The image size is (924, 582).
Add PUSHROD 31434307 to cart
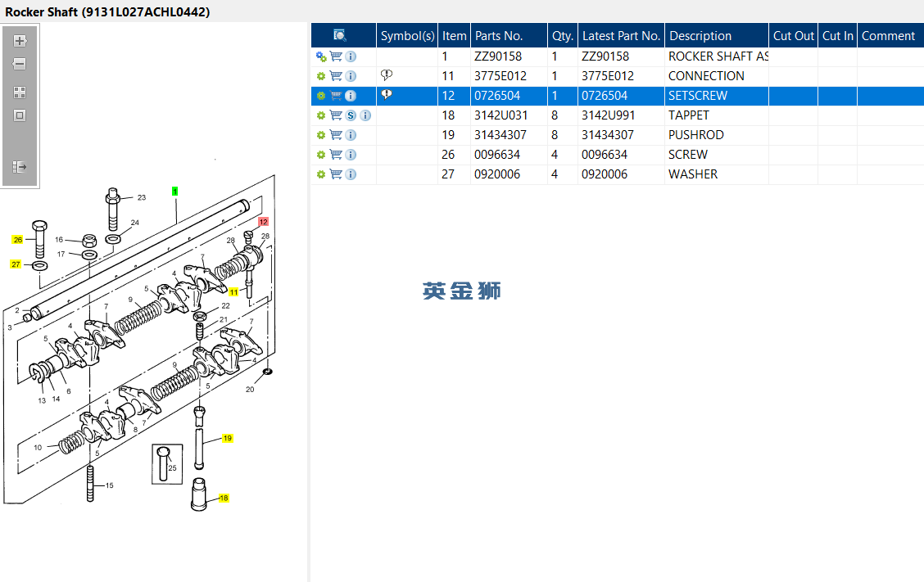(336, 135)
